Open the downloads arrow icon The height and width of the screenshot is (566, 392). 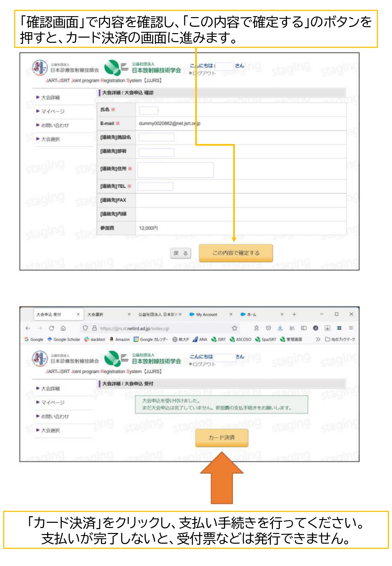click(280, 328)
